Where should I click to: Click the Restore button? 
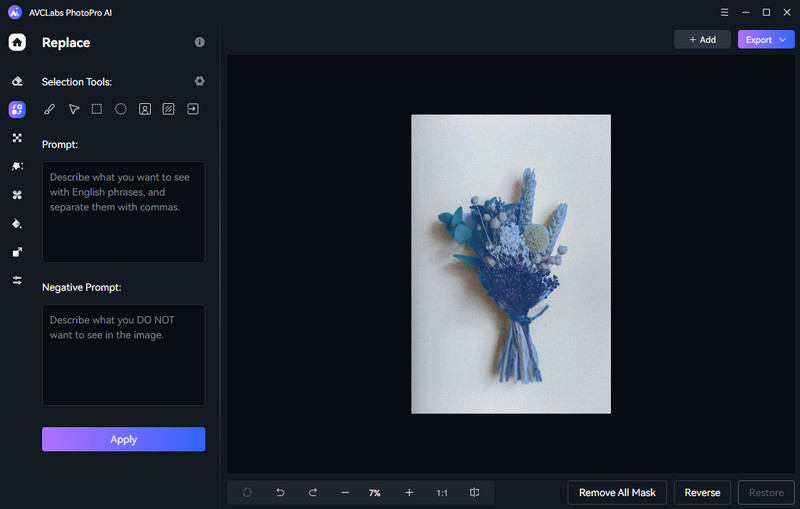coord(766,493)
